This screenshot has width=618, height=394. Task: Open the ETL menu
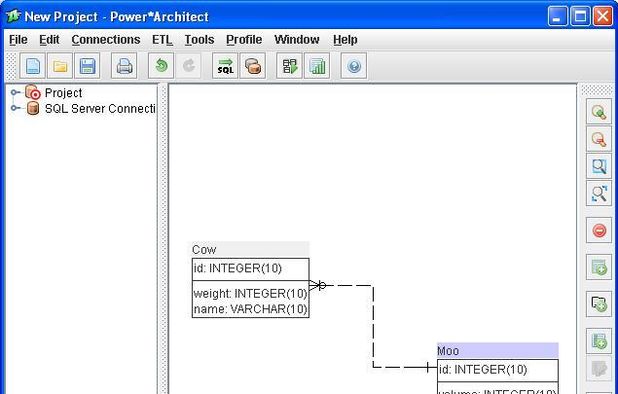pyautogui.click(x=162, y=40)
